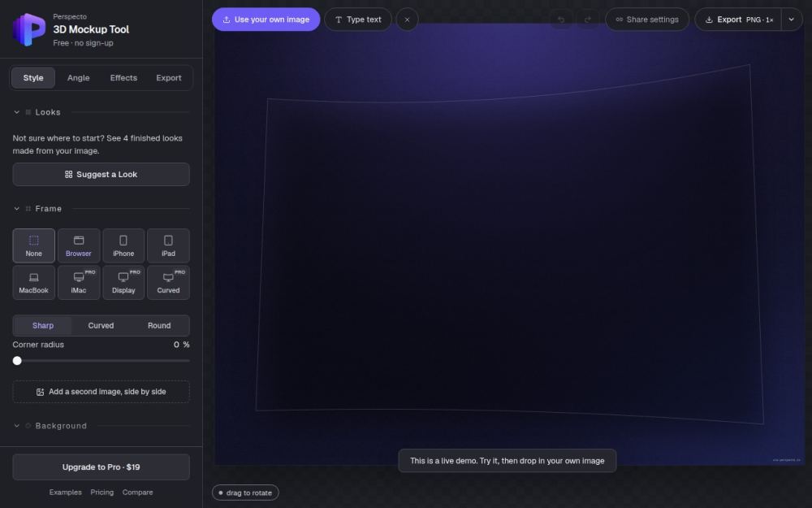Click the undo arrow icon

[x=561, y=20]
